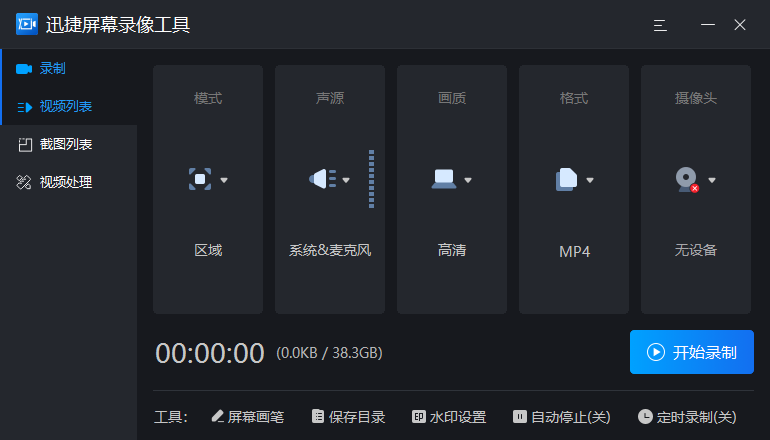Click the 格式 card heading
The width and height of the screenshot is (770, 440).
[x=574, y=98]
